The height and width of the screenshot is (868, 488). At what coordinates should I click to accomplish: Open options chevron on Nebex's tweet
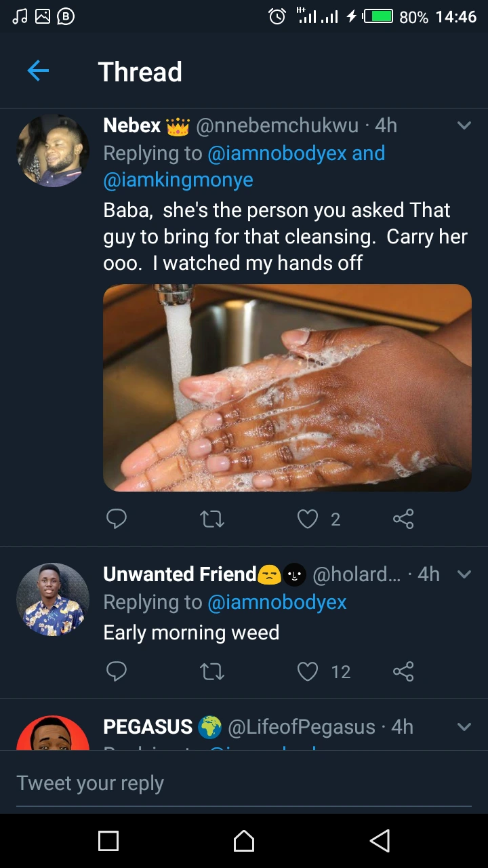(x=464, y=125)
